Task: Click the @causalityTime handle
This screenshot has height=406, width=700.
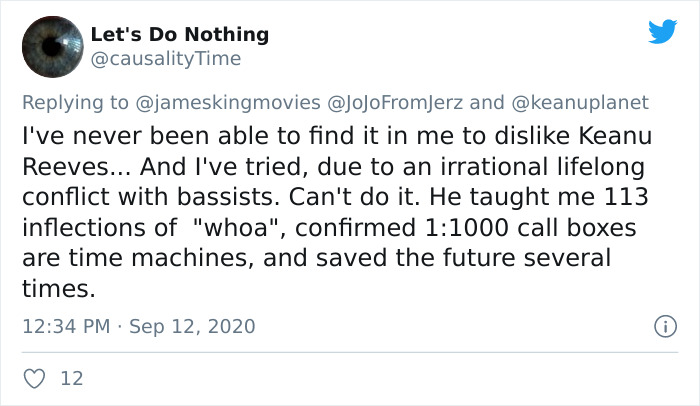Action: coord(166,59)
